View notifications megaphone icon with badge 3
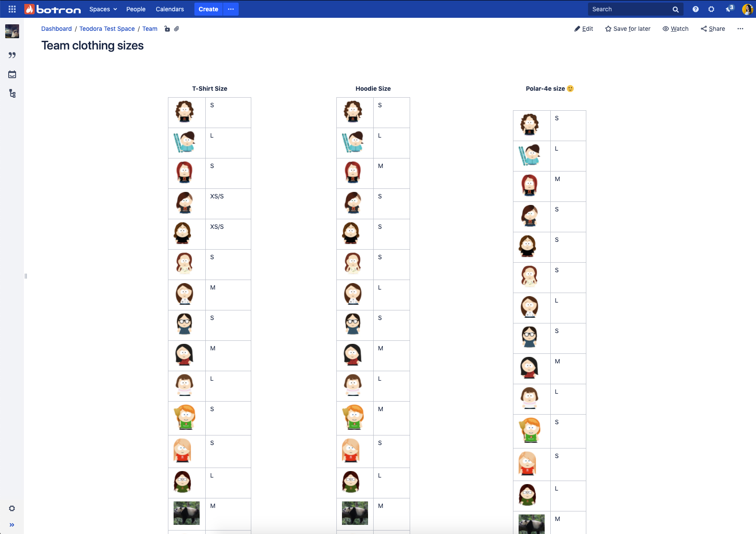Screen dimensions: 756x534 (730, 9)
